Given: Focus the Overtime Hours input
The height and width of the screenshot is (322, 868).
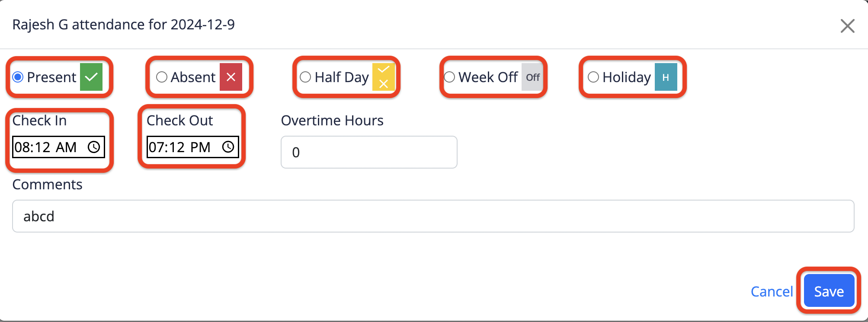Looking at the screenshot, I should click(x=369, y=152).
